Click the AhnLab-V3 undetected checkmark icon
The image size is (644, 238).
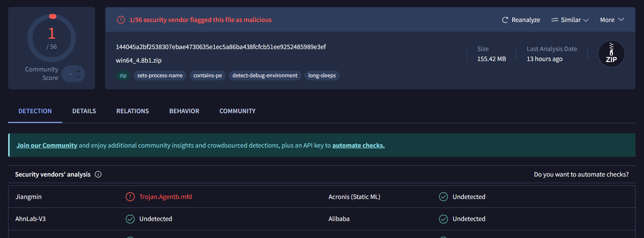[x=130, y=219]
